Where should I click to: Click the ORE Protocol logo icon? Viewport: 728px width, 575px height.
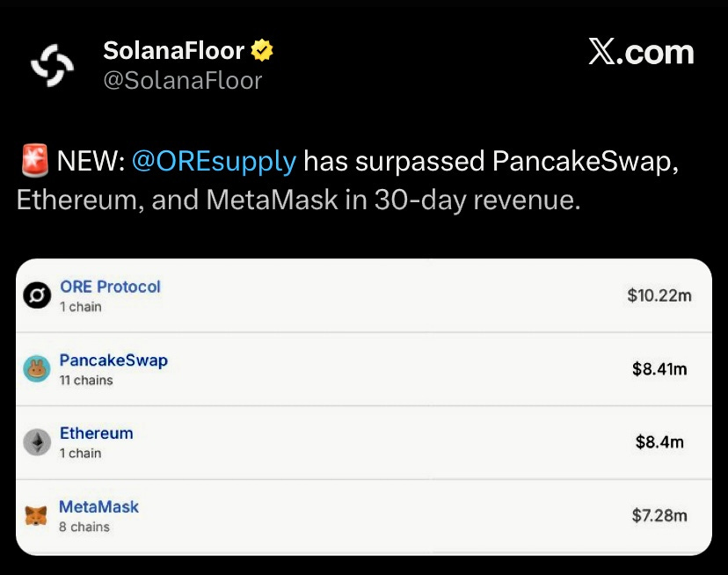tap(37, 296)
